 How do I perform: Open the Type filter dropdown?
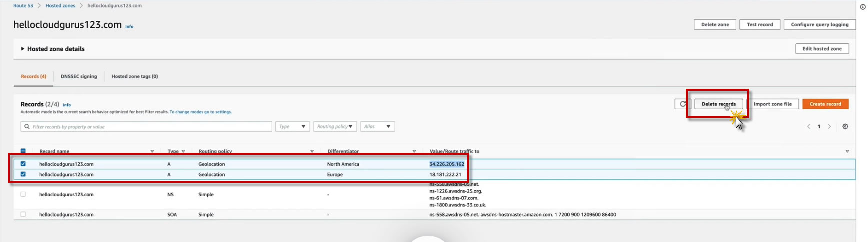[293, 127]
